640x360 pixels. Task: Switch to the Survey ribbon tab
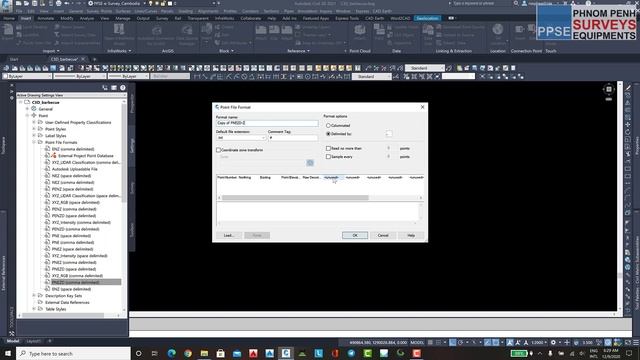(162, 18)
